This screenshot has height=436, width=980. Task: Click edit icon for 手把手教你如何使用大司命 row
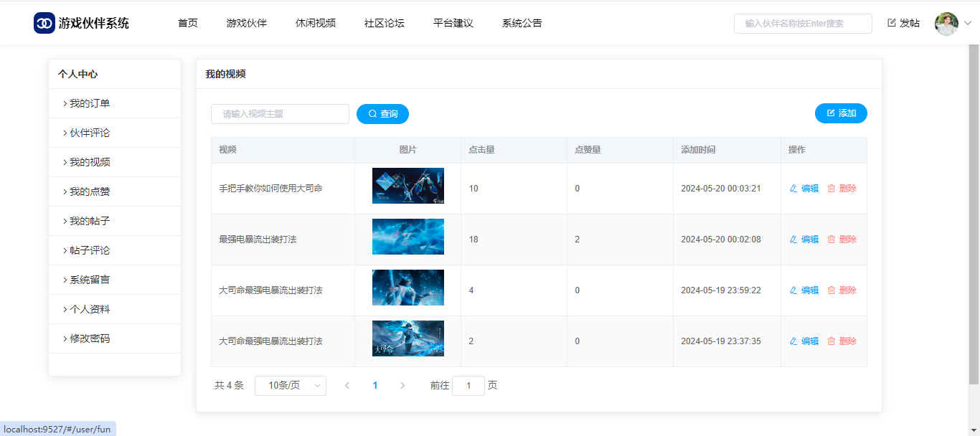(793, 189)
